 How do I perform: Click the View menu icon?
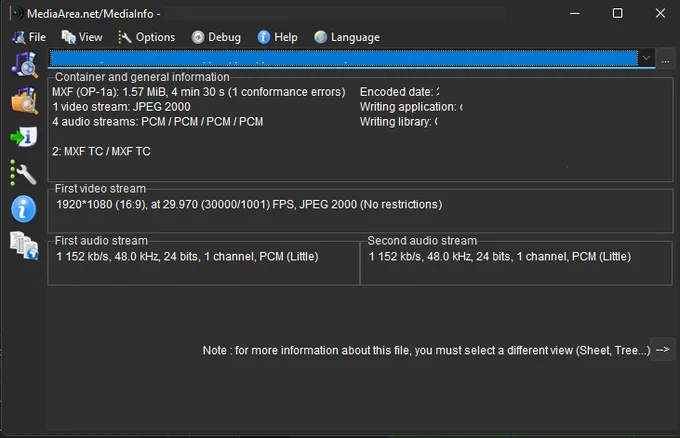point(68,37)
